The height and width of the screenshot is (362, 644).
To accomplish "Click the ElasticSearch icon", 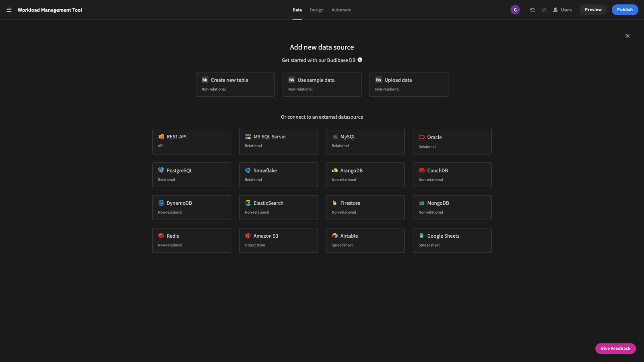I will (x=248, y=203).
